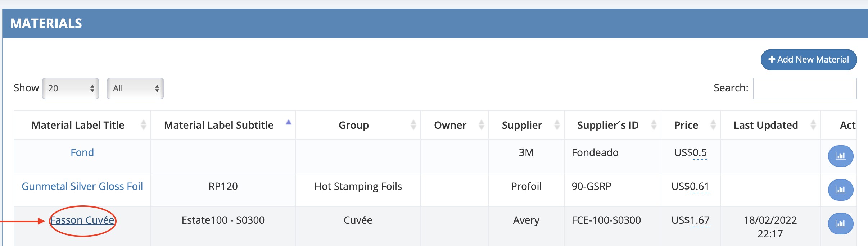The height and width of the screenshot is (246, 868).
Task: Sort by Supplier's ID column
Action: tap(654, 125)
